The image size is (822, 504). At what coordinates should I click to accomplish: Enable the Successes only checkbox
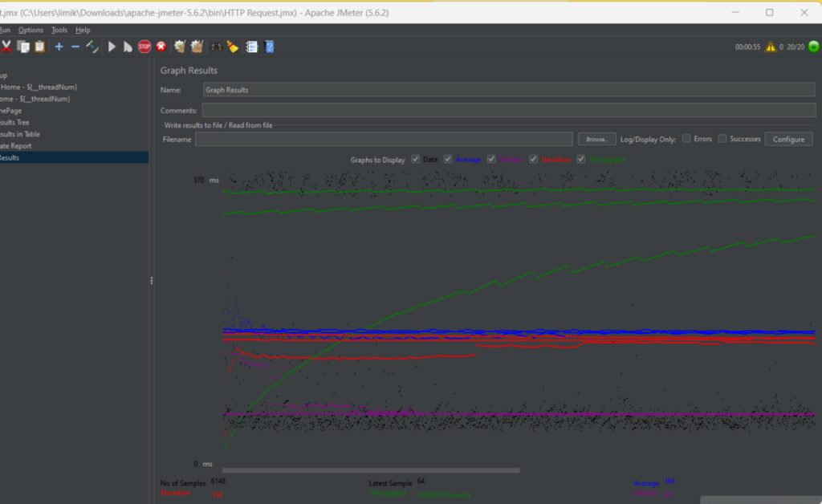[722, 139]
